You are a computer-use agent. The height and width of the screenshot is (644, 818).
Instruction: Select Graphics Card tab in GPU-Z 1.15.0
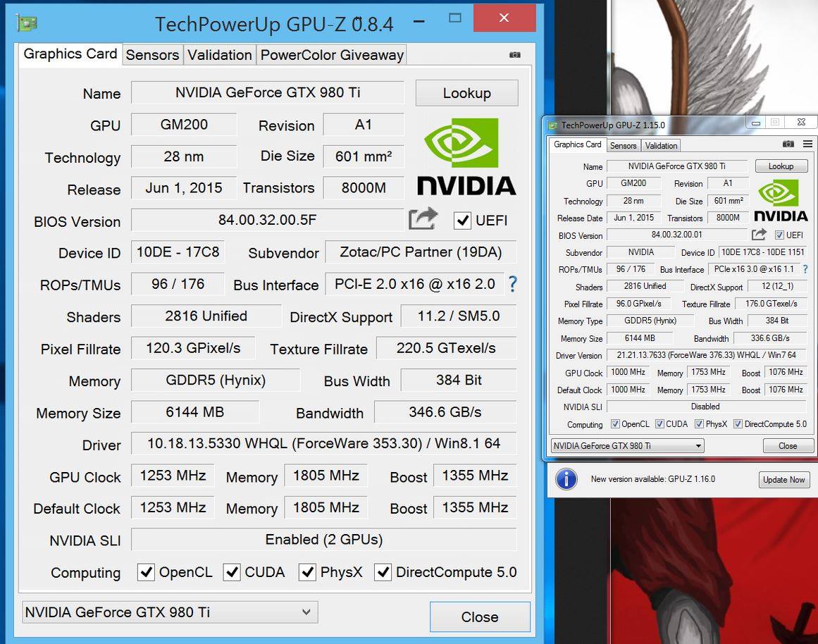(578, 144)
